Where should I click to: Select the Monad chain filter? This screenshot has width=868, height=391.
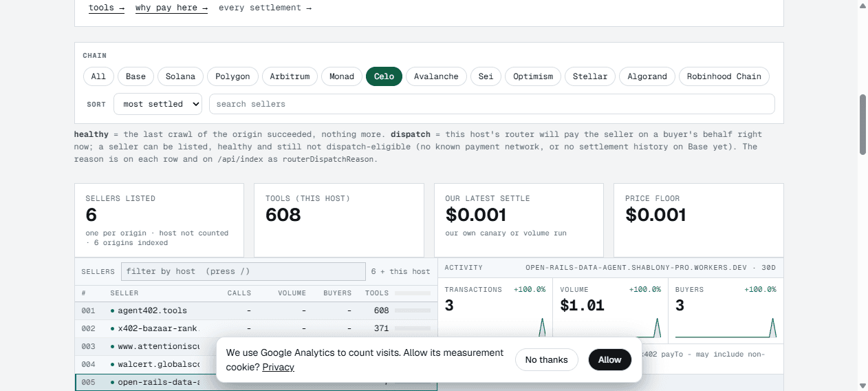(342, 76)
